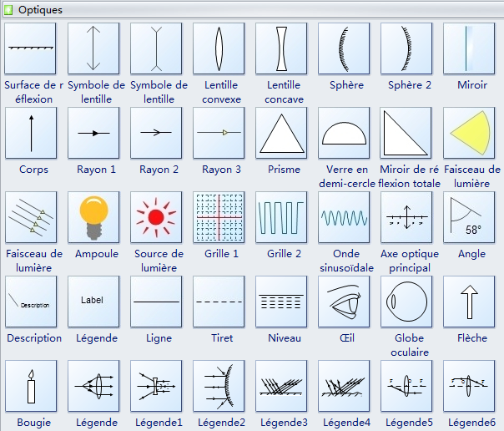
Task: Choose the Miroir de réflexion totale shape
Action: [x=406, y=133]
